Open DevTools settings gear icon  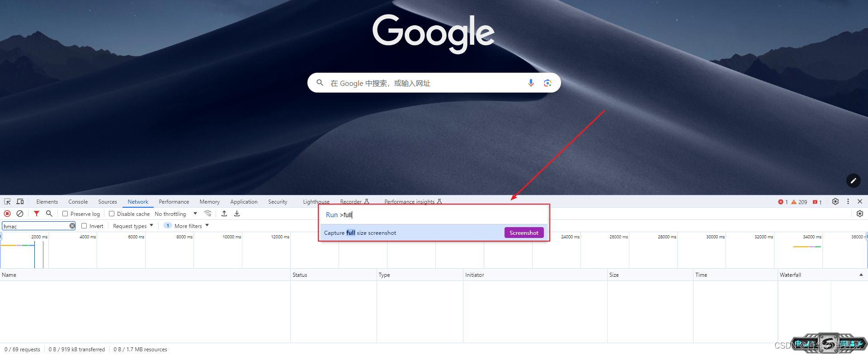(835, 201)
